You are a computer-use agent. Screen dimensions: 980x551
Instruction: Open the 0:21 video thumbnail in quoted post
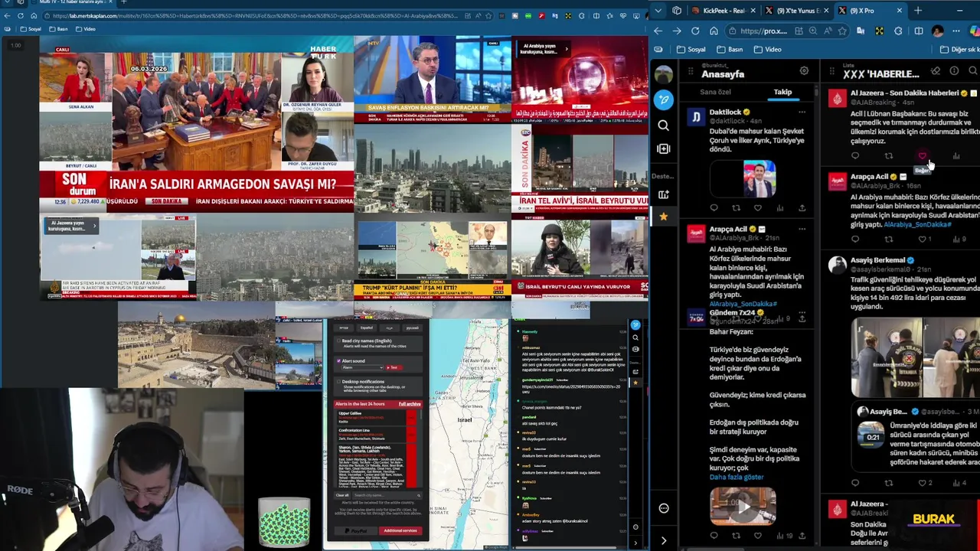pos(873,436)
